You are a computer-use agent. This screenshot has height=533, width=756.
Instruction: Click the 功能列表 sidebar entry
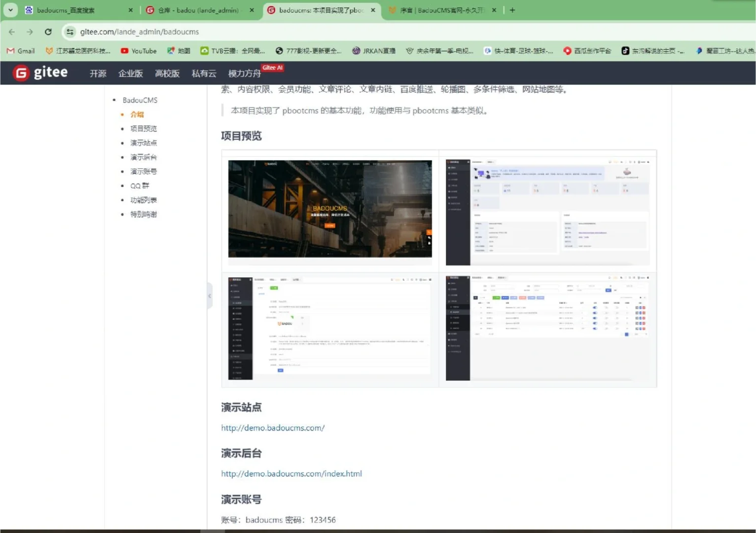tap(144, 200)
